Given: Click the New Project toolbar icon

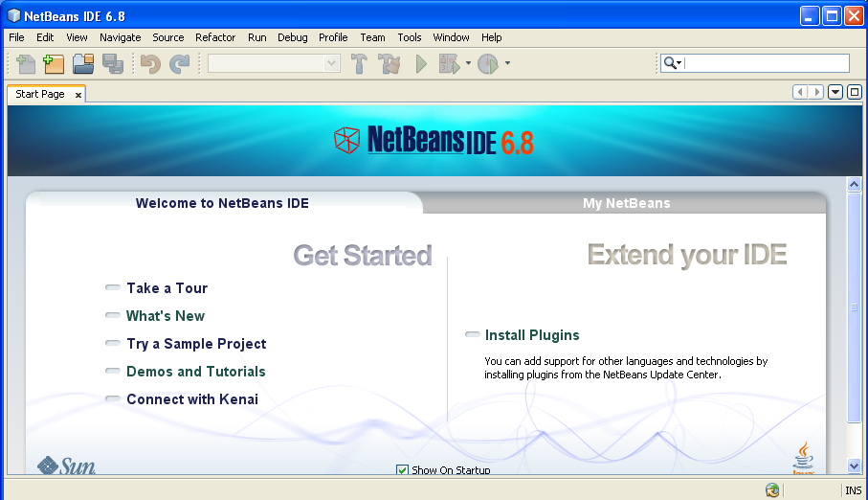Looking at the screenshot, I should click(x=54, y=64).
